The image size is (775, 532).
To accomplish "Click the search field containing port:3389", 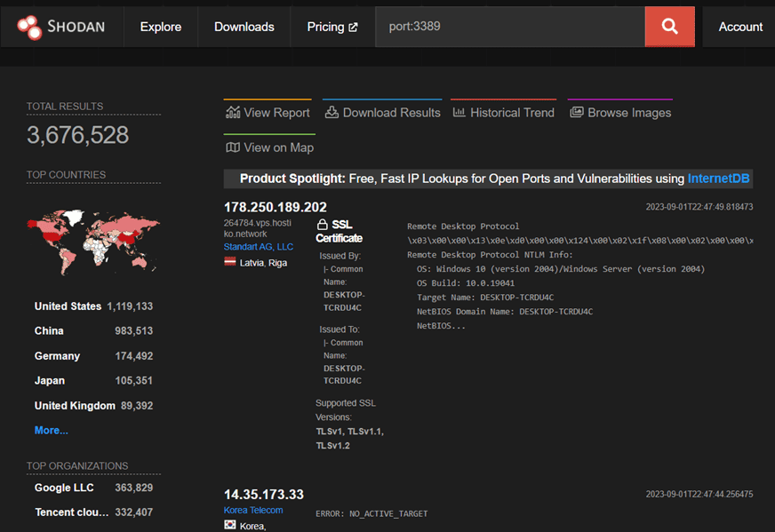I will 511,27.
